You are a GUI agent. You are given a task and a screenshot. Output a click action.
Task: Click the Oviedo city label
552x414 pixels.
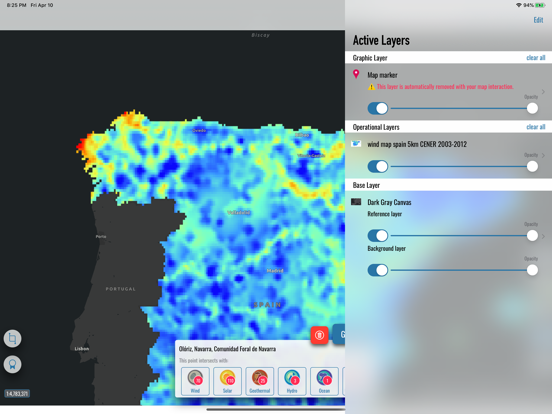point(199,131)
